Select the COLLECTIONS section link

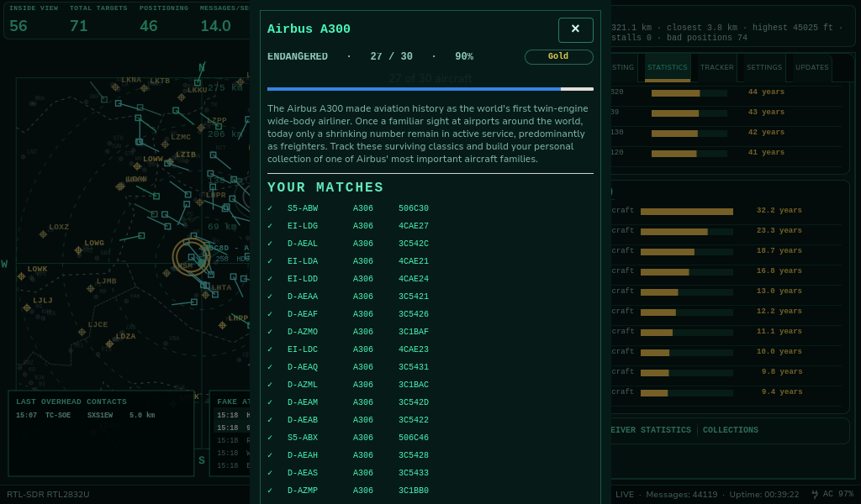[731, 430]
